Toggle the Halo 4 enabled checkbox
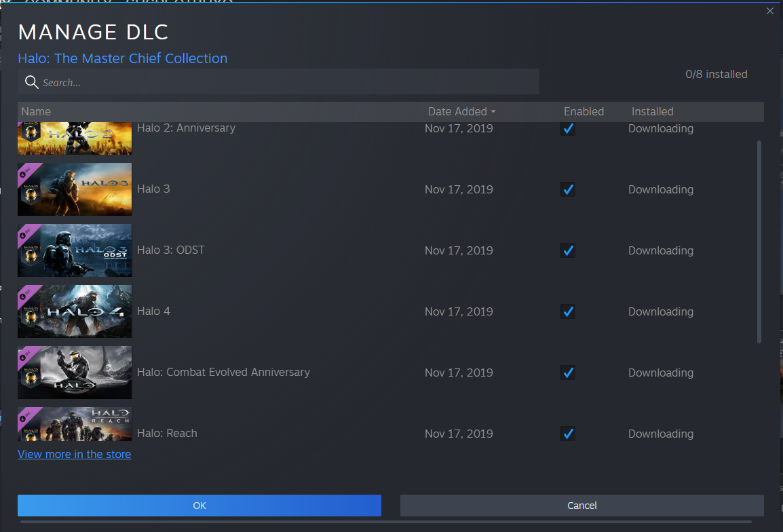 pos(568,311)
